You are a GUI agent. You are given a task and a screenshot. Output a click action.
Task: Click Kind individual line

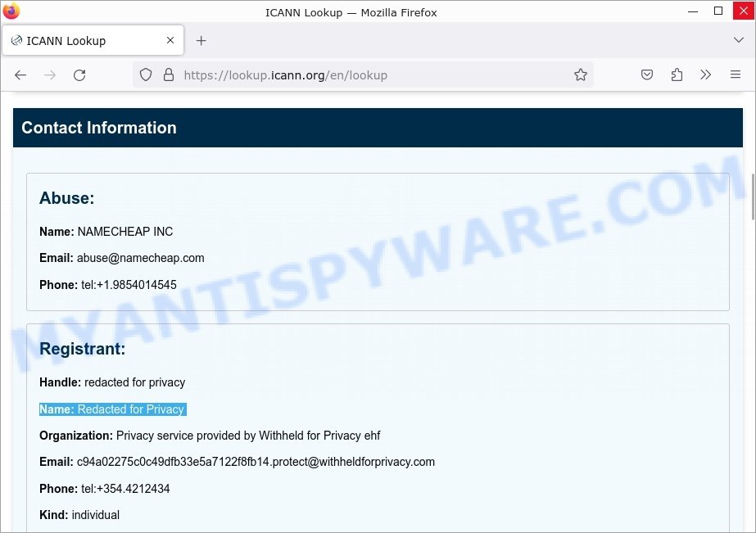pos(79,515)
